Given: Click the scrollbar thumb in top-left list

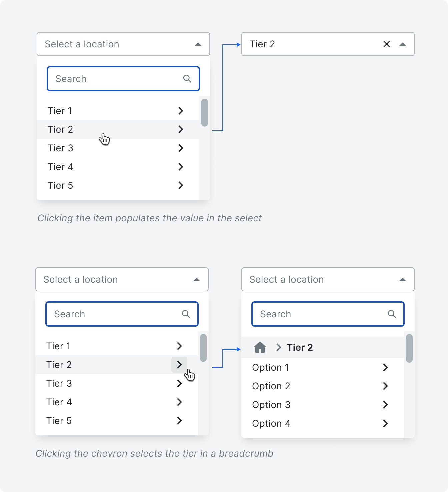Looking at the screenshot, I should (205, 113).
